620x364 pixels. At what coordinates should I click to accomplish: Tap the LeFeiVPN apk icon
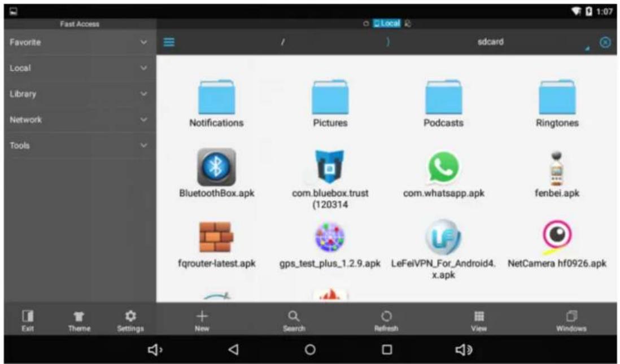tap(443, 237)
